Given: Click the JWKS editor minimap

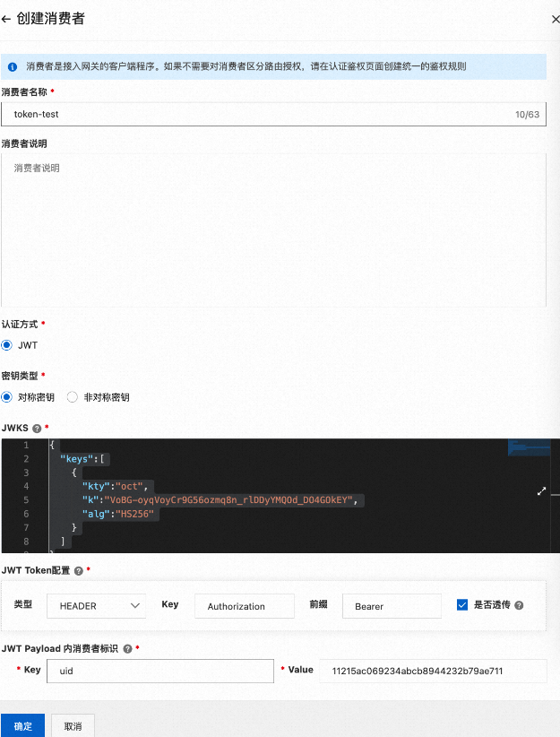Looking at the screenshot, I should click(x=529, y=447).
